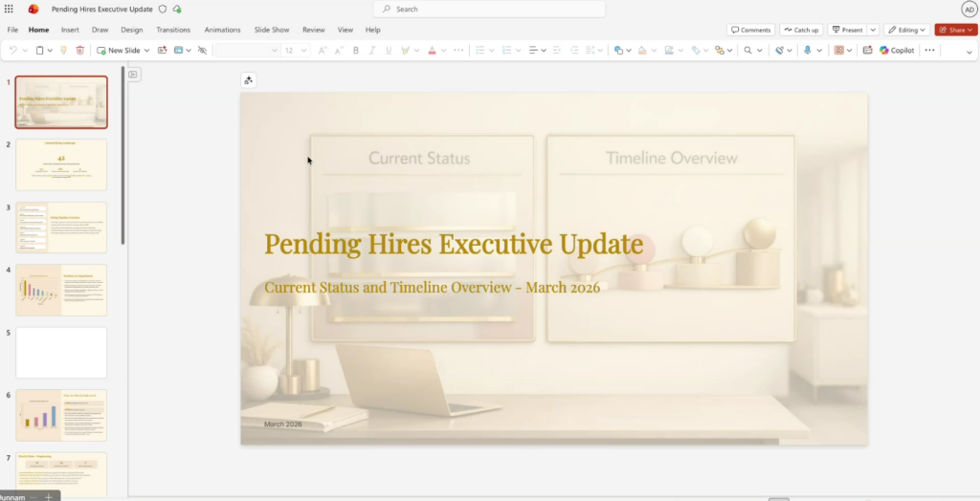Click the Shapes insert icon
980x501 pixels.
[618, 50]
